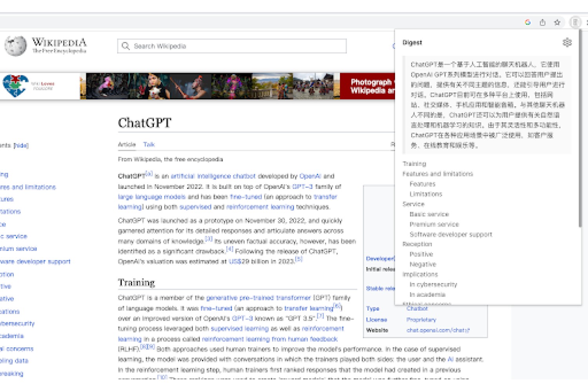Jump to Reception in Digest outline
This screenshot has height=392, width=588.
click(417, 244)
